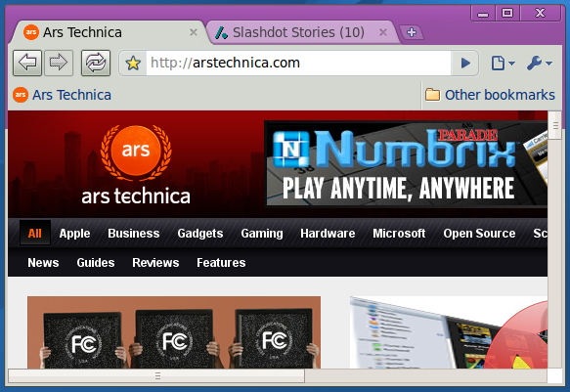570x392 pixels.
Task: Click the horizontal scrollbar thumb
Action: point(156,375)
